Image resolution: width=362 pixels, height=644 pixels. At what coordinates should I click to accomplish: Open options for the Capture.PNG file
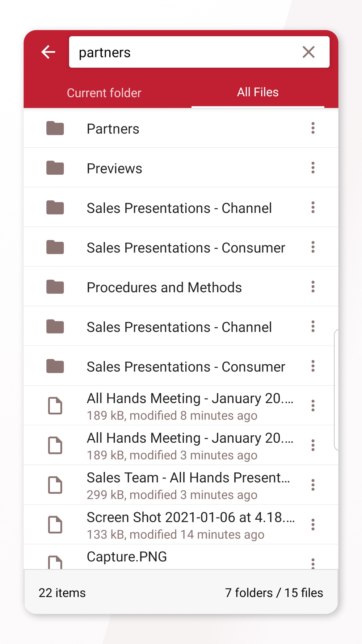pos(313,563)
